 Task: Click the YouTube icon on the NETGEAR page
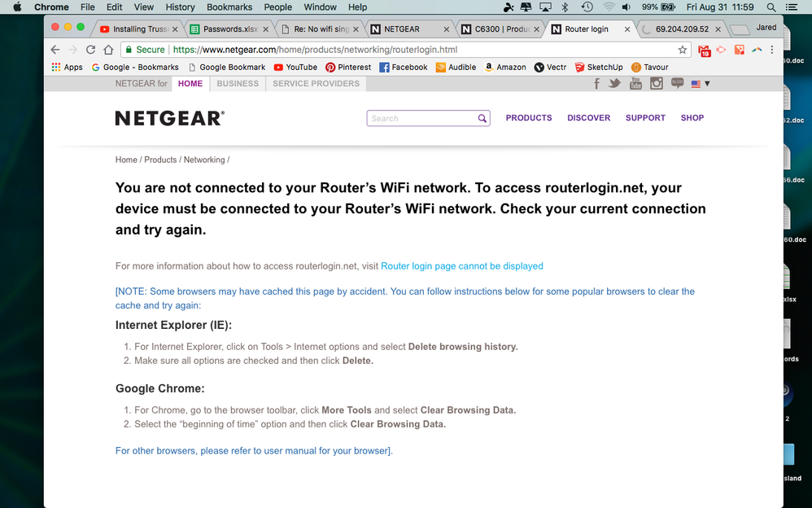tap(635, 83)
